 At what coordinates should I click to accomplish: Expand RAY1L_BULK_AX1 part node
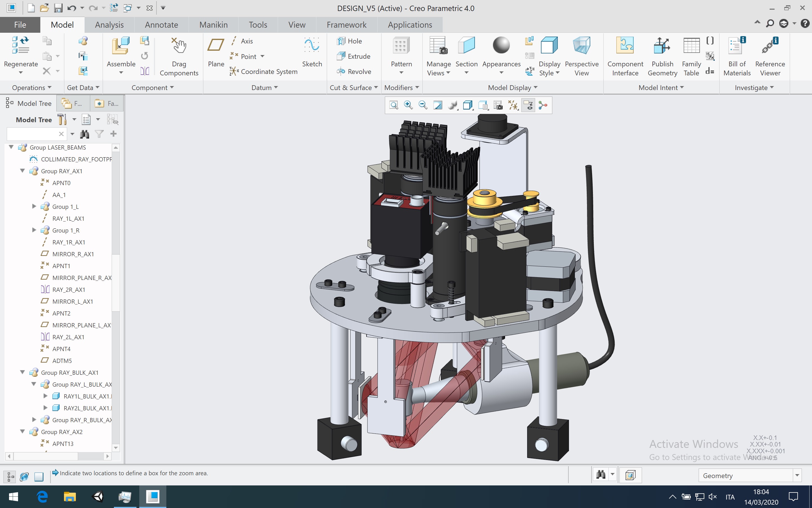[45, 396]
